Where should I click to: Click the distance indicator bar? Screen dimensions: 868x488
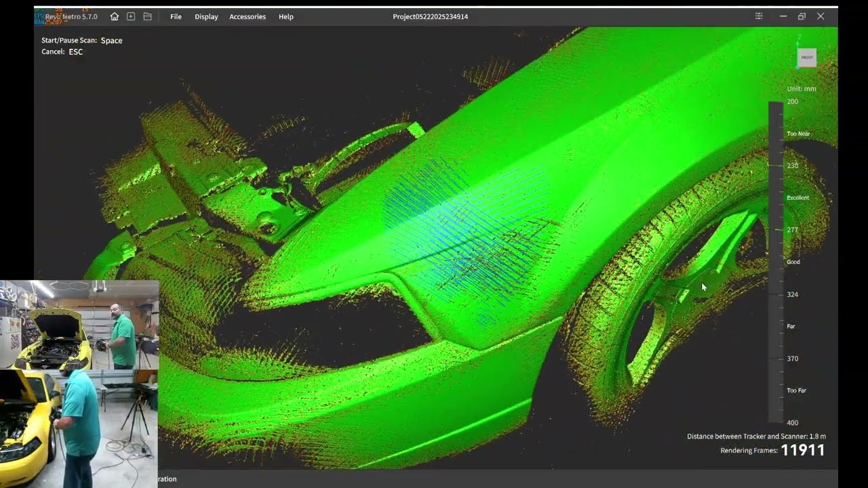(x=775, y=262)
